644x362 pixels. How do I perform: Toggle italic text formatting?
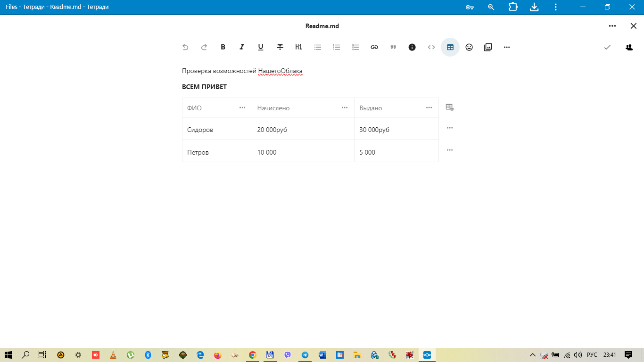(x=242, y=47)
